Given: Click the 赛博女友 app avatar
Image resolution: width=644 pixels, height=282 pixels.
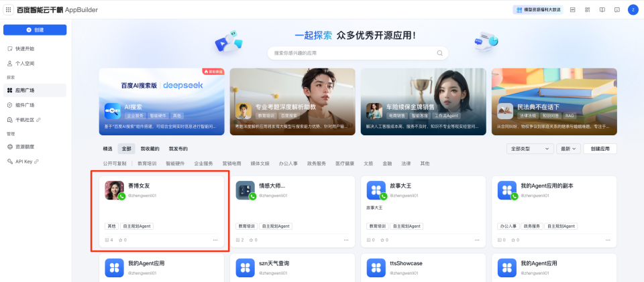Looking at the screenshot, I should pyautogui.click(x=114, y=190).
